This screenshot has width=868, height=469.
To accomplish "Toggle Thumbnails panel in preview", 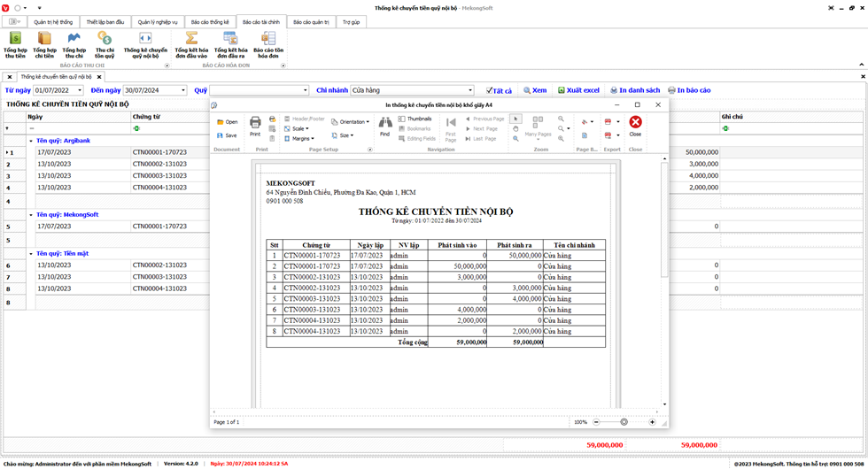I will coord(415,119).
